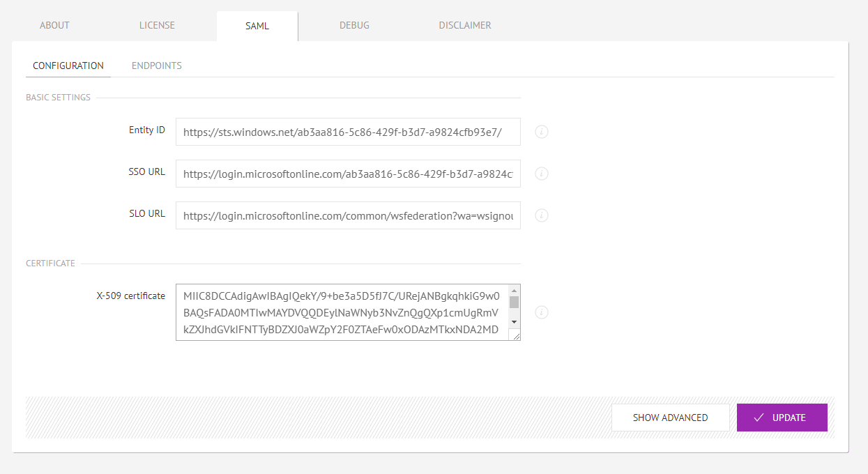This screenshot has width=868, height=474.
Task: Click the certificate scrollbar up arrow
Action: (x=514, y=290)
